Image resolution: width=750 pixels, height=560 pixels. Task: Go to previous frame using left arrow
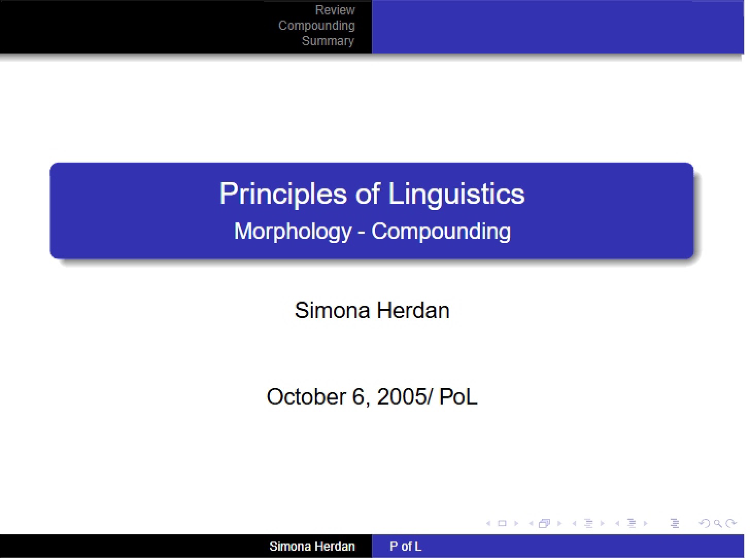tap(531, 523)
